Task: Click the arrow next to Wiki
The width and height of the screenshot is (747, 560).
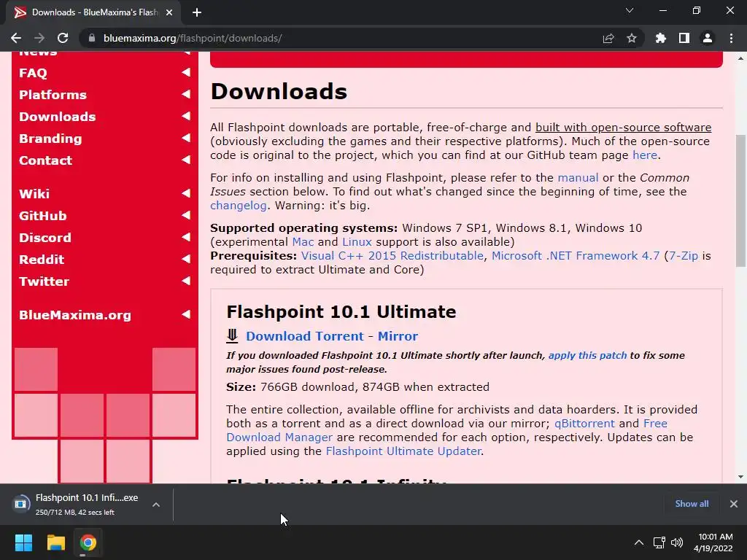Action: coord(186,193)
